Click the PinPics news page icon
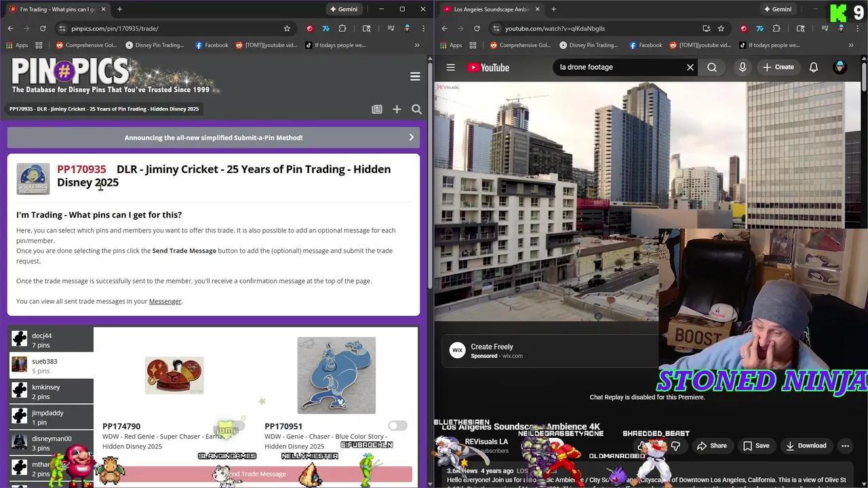Image resolution: width=868 pixels, height=488 pixels. pos(377,109)
